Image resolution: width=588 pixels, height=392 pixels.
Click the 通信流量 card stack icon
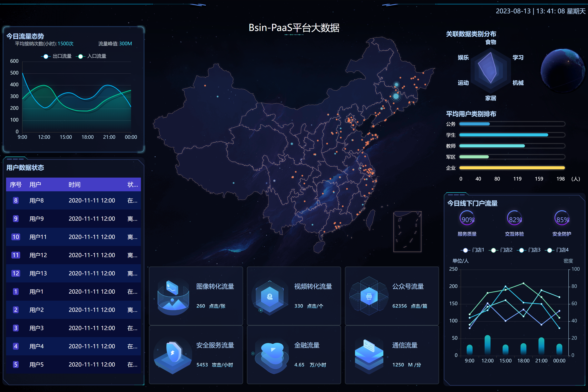(369, 356)
